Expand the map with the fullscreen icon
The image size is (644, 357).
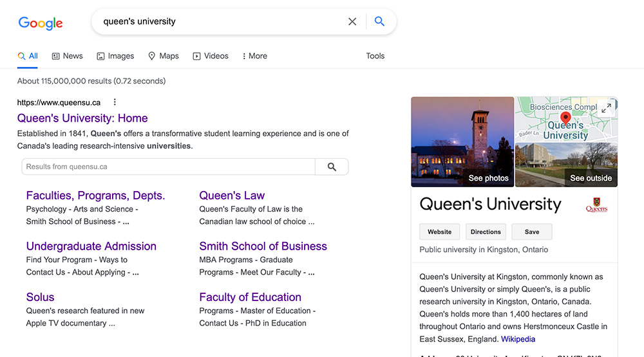[606, 109]
